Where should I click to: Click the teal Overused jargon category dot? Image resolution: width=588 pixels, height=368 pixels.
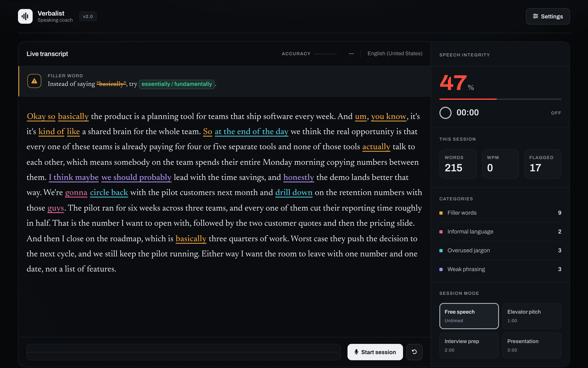tap(441, 250)
